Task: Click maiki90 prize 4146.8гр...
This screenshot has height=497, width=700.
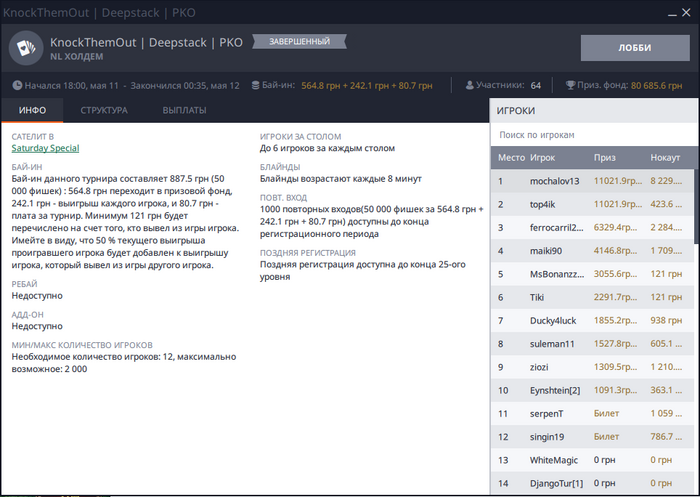Action: 615,251
